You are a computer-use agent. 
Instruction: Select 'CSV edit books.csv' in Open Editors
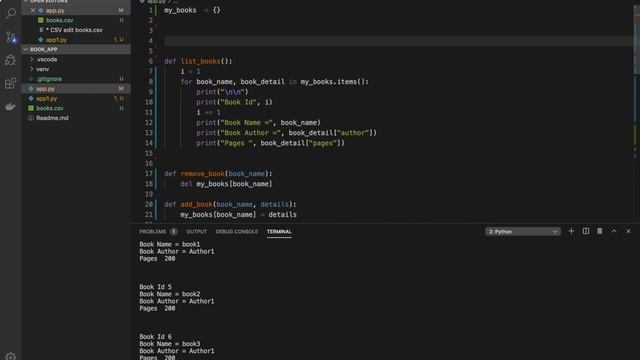76,30
